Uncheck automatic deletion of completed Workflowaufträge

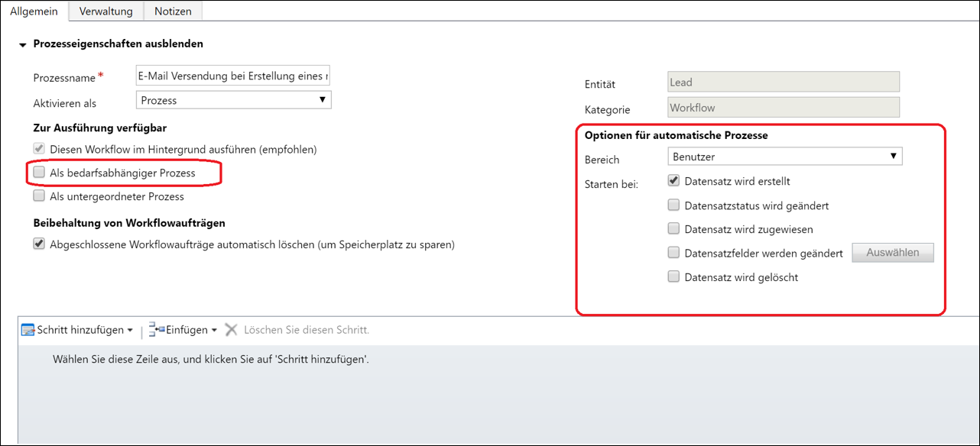tap(39, 243)
